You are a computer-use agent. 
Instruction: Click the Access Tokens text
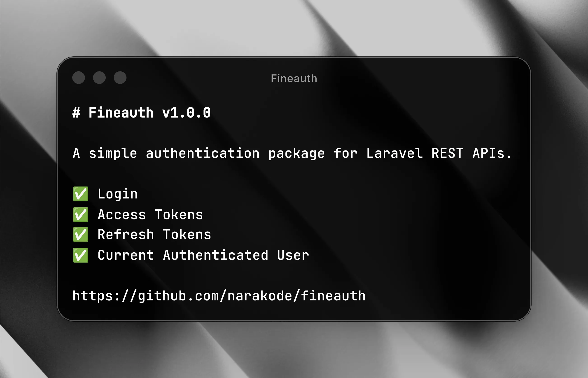coord(150,215)
